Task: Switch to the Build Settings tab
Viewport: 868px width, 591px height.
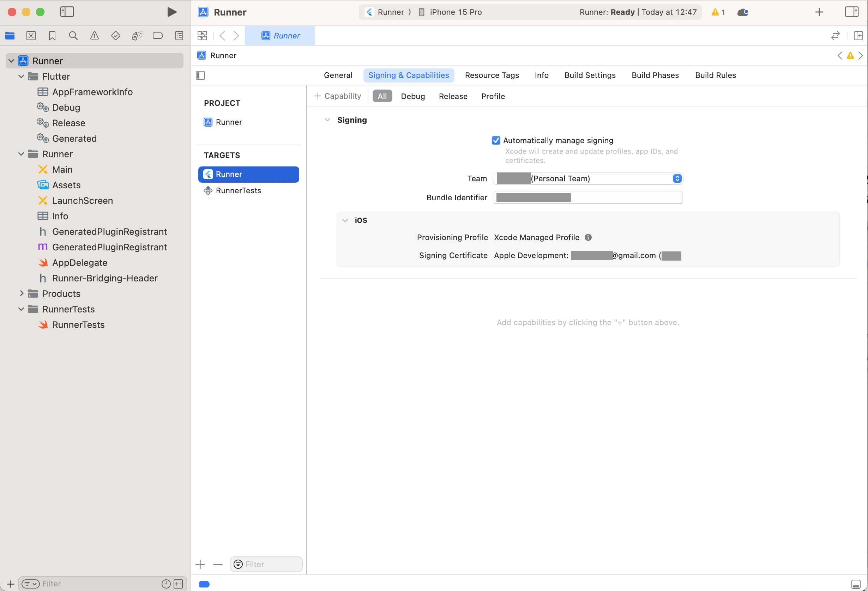Action: [x=590, y=75]
